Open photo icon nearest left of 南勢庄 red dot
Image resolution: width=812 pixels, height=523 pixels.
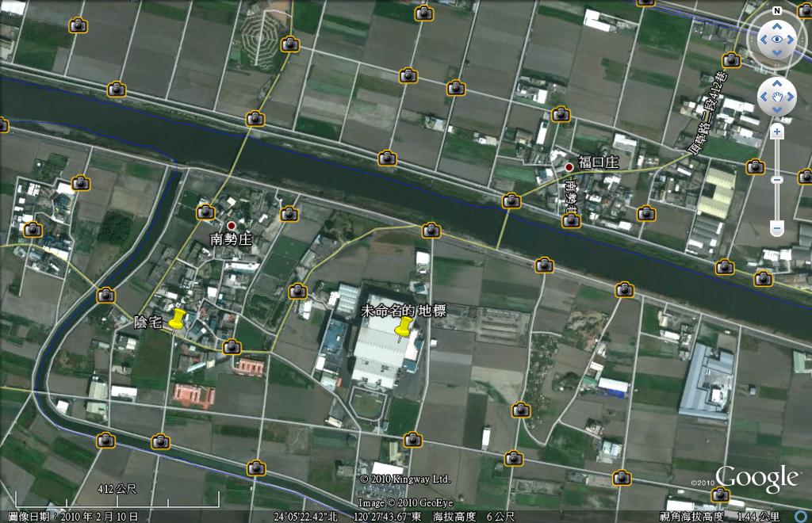pos(205,212)
